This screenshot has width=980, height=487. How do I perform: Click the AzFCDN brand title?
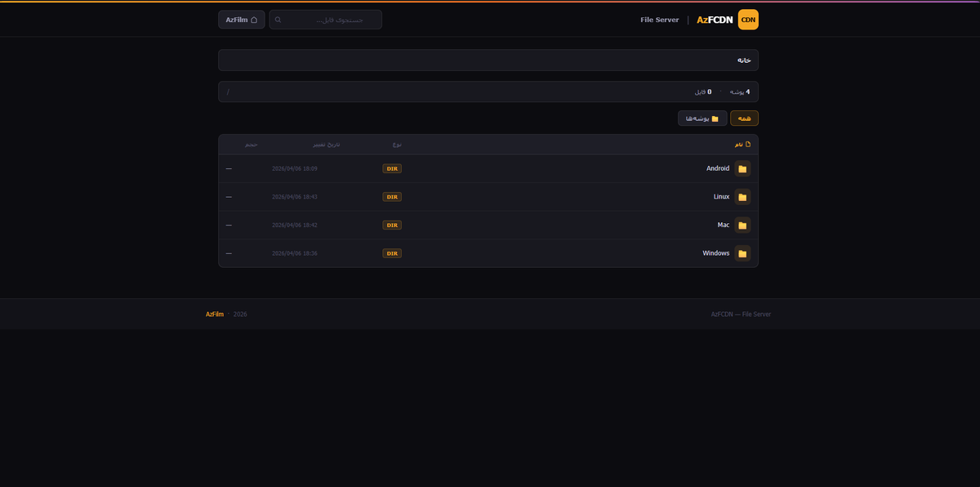715,20
